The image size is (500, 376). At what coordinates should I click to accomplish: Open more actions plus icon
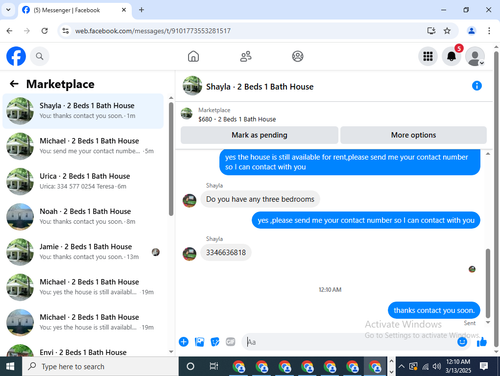tap(184, 342)
